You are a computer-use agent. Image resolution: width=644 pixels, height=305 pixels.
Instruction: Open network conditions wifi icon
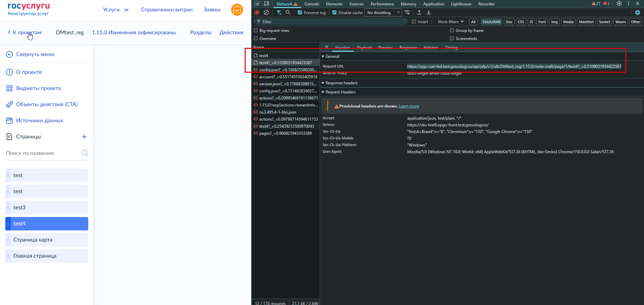pyautogui.click(x=407, y=12)
